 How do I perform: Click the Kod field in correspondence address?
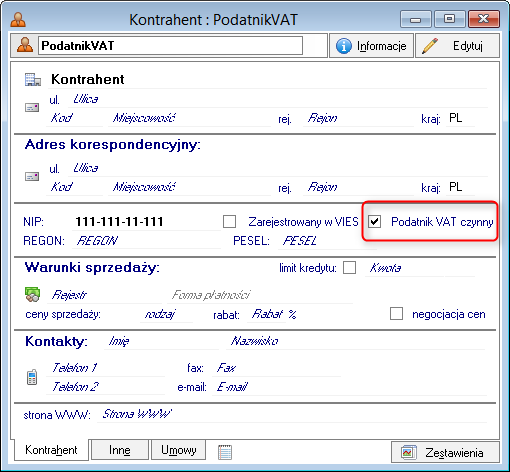(x=75, y=187)
